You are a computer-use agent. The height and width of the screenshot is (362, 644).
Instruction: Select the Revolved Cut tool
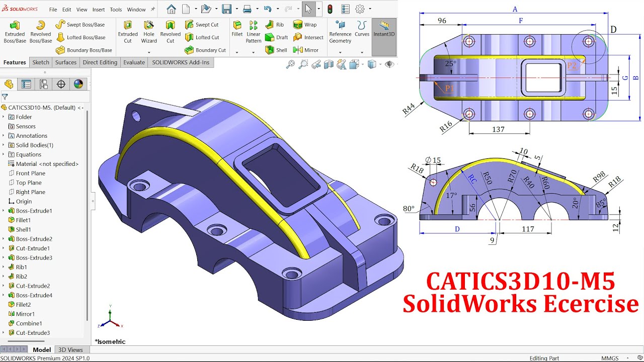[170, 32]
